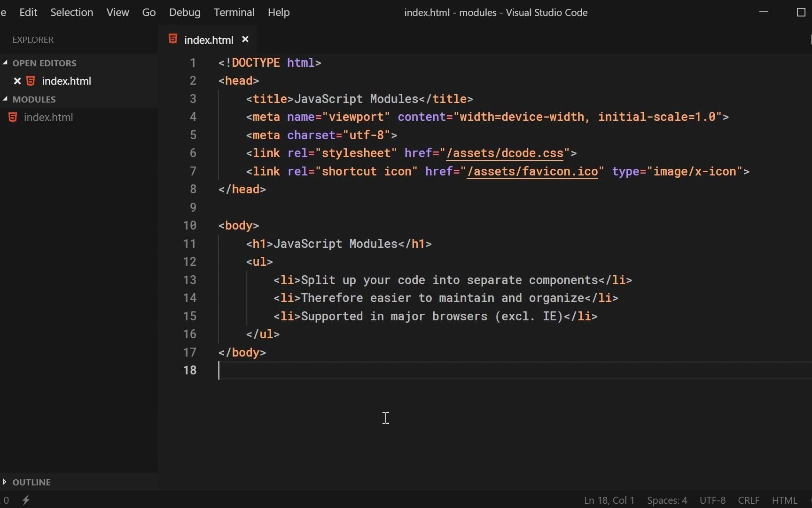The height and width of the screenshot is (508, 812).
Task: Click the closing "</body>" tag
Action: click(x=242, y=353)
